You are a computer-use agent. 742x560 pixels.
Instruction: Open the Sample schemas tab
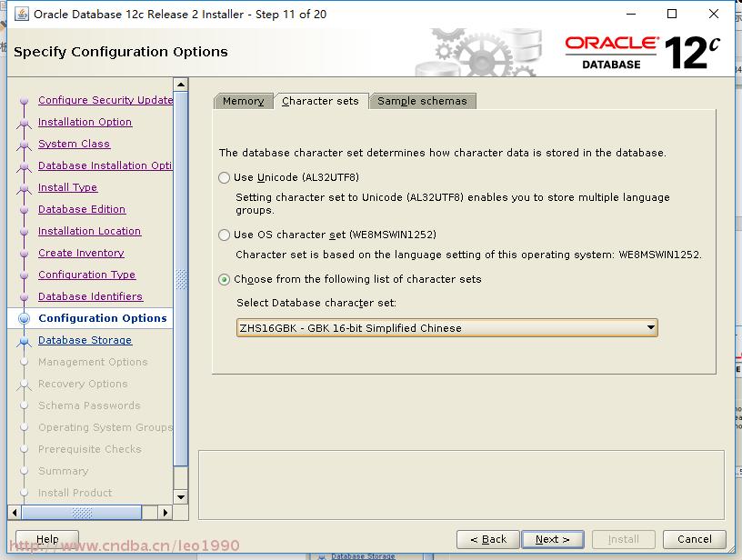point(422,101)
